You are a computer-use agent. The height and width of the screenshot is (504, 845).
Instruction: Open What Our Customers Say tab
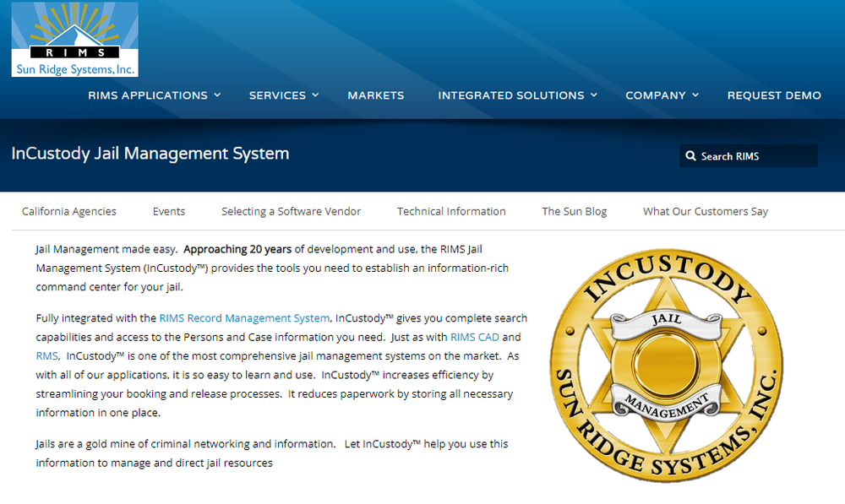pos(706,212)
